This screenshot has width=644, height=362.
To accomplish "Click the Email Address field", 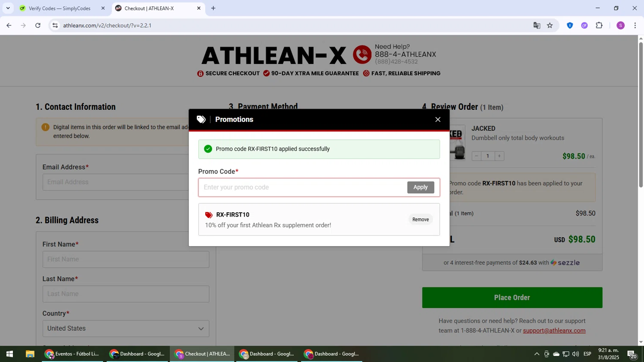I will tap(116, 182).
